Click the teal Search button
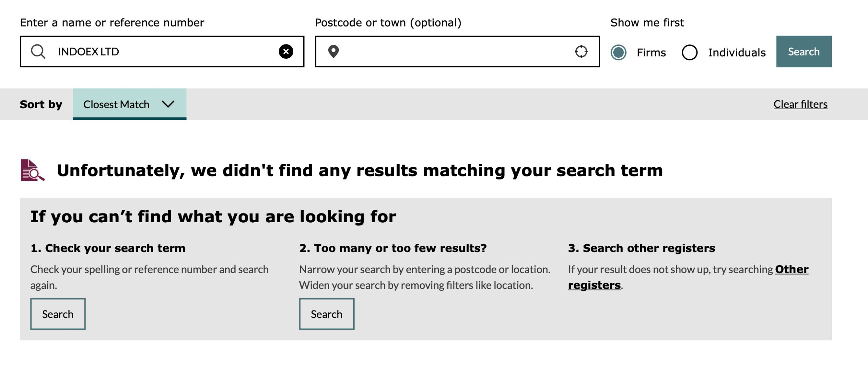868x374 pixels. pyautogui.click(x=804, y=52)
